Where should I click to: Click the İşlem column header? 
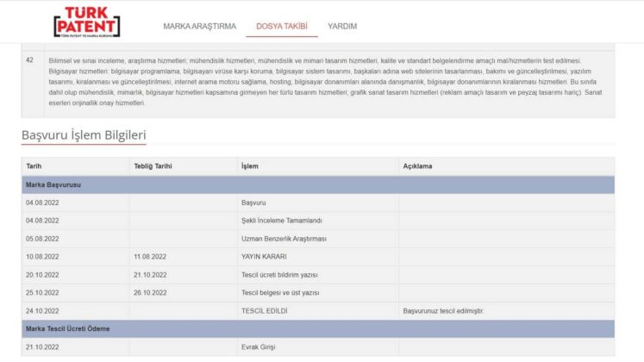(250, 166)
